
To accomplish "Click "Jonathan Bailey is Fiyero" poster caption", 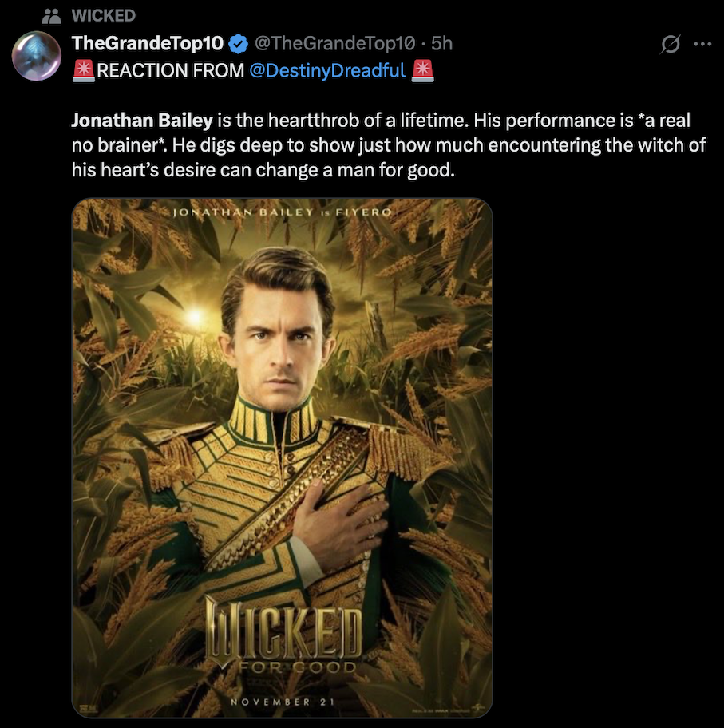I will coord(283,213).
